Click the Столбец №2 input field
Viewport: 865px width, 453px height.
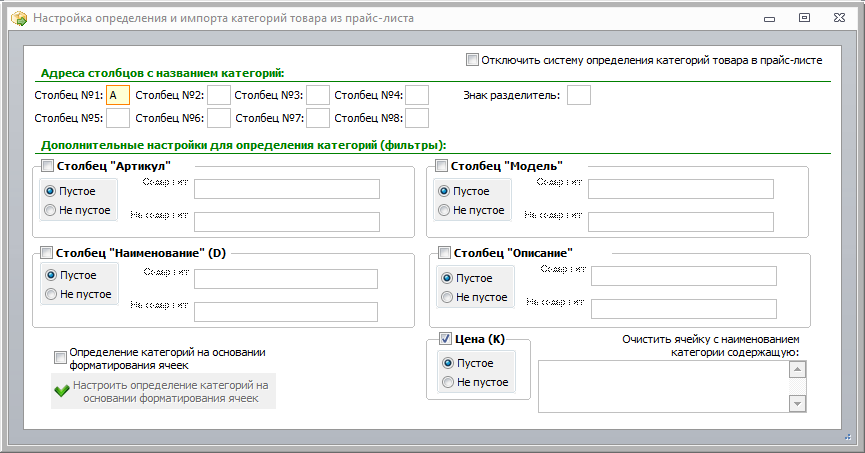(x=219, y=95)
